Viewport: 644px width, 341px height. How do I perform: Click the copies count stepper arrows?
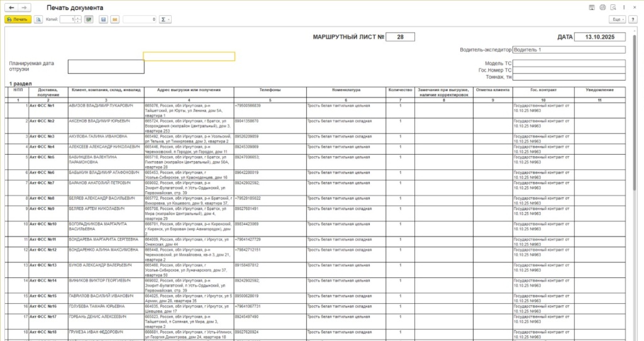(79, 20)
